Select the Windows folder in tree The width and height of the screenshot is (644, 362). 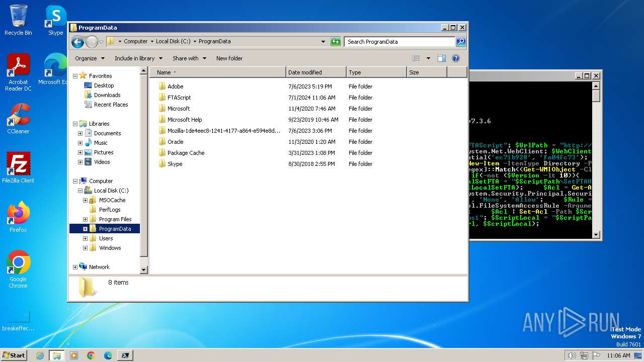[x=110, y=248]
